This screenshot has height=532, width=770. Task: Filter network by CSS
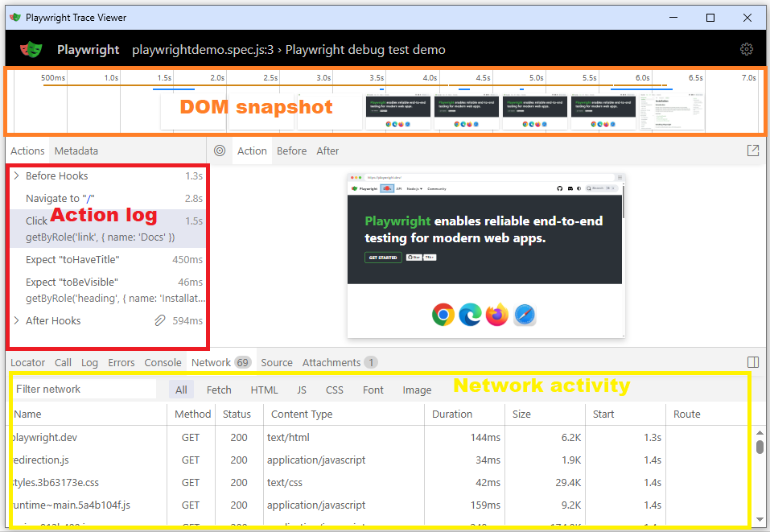click(335, 390)
